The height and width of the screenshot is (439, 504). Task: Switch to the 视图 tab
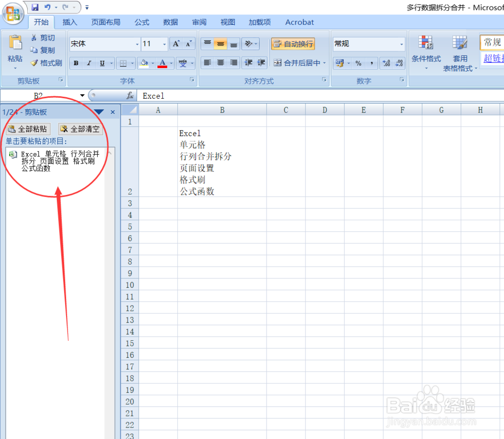pyautogui.click(x=228, y=22)
